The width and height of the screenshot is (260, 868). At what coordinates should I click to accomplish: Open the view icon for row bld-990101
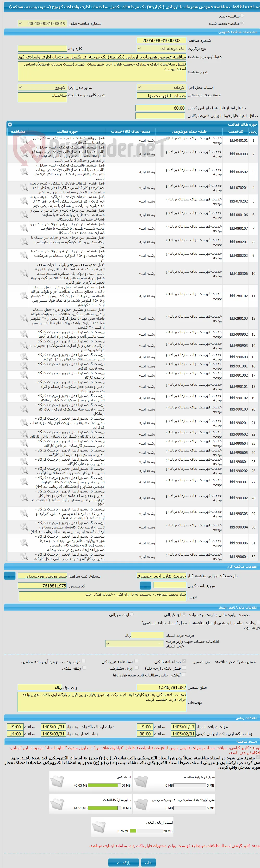click(24, 387)
